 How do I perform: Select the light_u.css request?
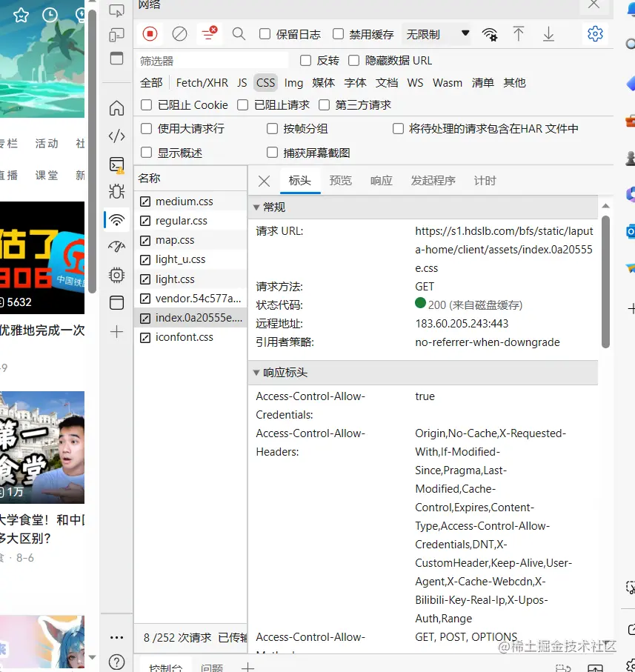(190, 259)
